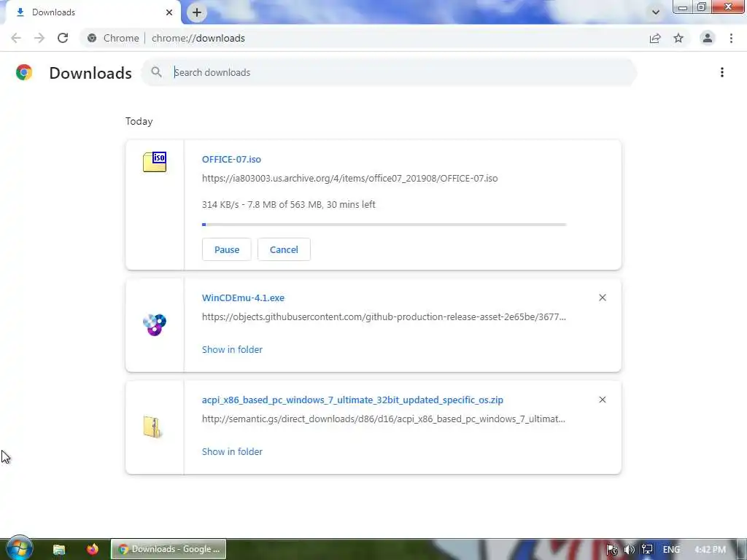This screenshot has width=747, height=560.
Task: Open the OFFICE-07.iso file link
Action: coord(231,160)
